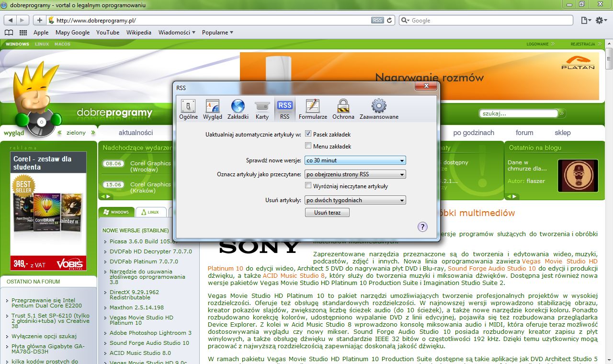Open the Mapy Google bookmark
Image resolution: width=613 pixels, height=364 pixels.
coord(72,33)
